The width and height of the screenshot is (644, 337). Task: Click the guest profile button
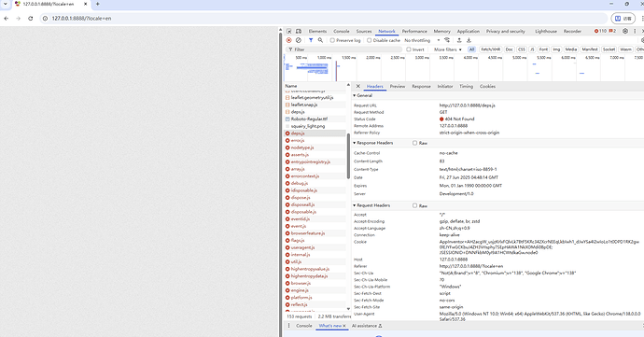pos(623,19)
